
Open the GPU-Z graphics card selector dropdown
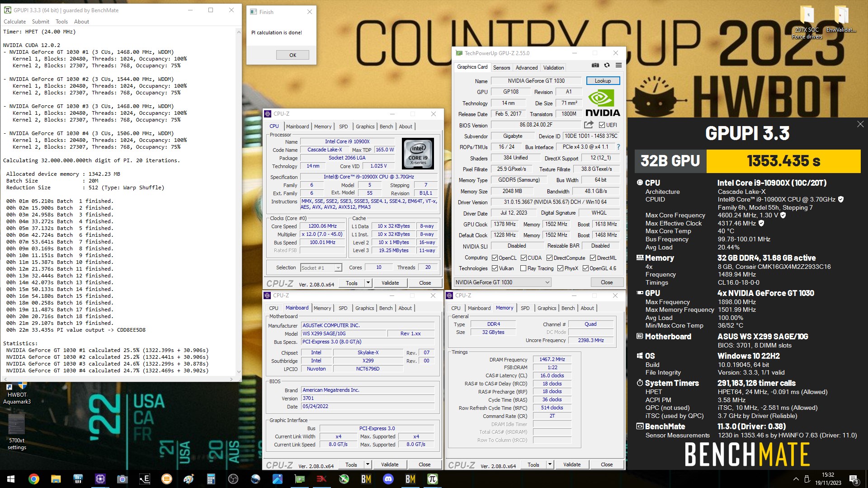pyautogui.click(x=502, y=282)
